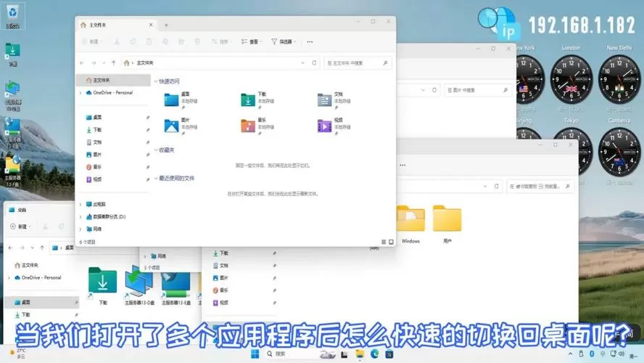644x363 pixels.
Task: Open the 筛选器 dropdown in front toolbar
Action: [x=284, y=41]
